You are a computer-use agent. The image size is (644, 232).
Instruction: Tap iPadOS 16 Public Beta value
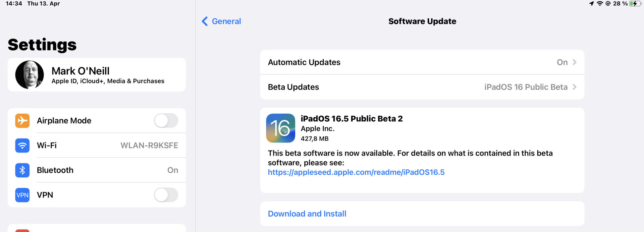[x=526, y=87]
